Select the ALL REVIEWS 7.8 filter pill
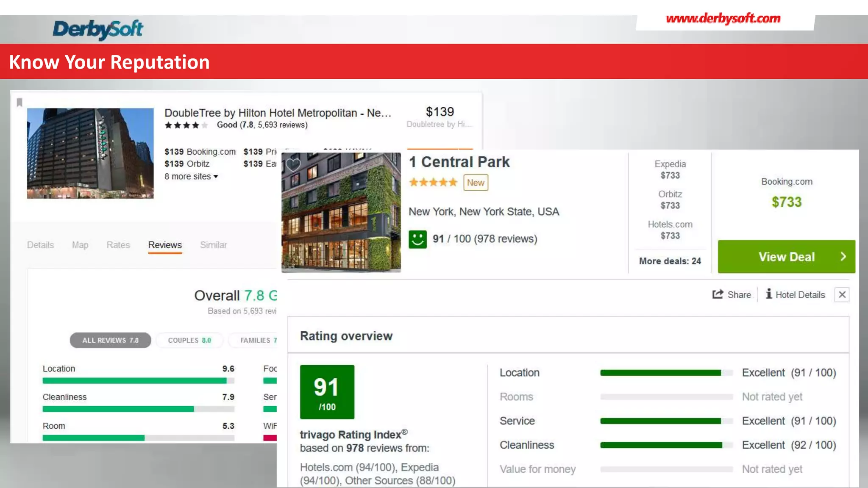 (x=110, y=340)
